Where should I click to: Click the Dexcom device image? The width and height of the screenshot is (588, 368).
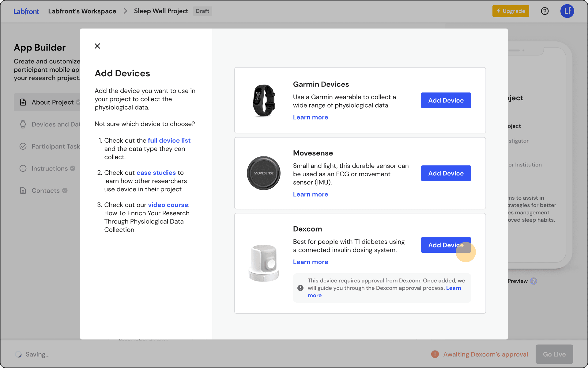coord(264,263)
